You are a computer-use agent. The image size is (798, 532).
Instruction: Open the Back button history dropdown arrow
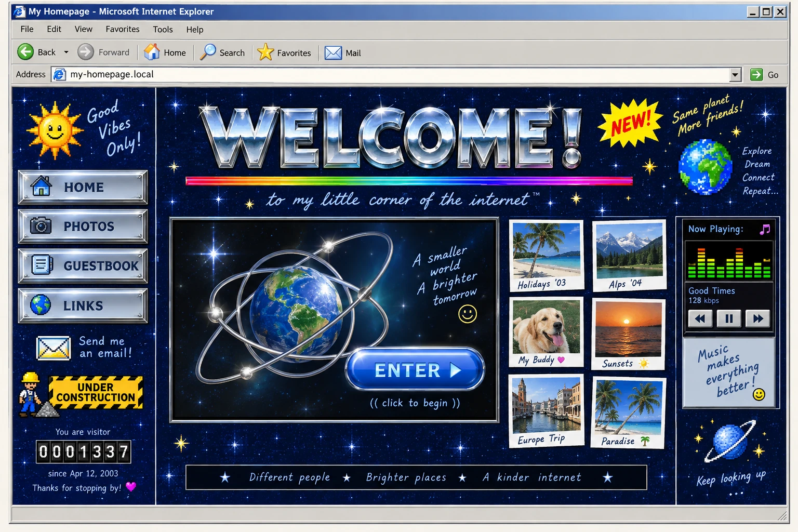coord(66,52)
